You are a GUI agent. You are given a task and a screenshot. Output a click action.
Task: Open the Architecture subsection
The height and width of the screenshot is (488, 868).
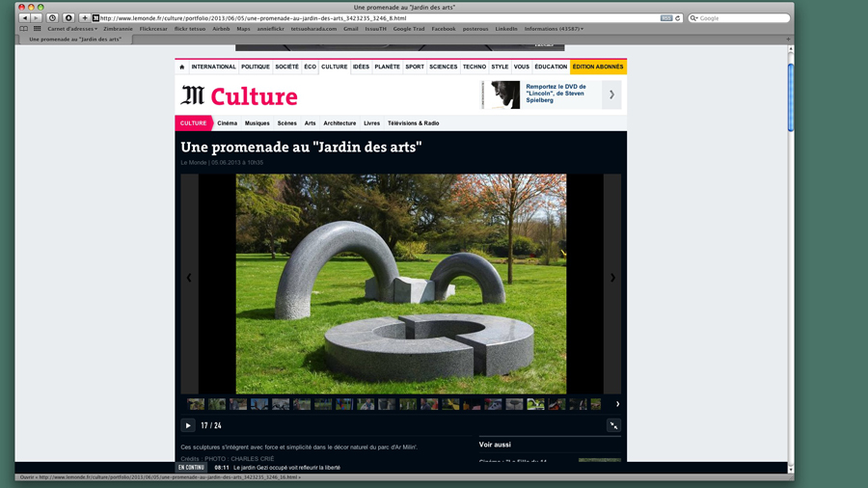click(x=339, y=123)
